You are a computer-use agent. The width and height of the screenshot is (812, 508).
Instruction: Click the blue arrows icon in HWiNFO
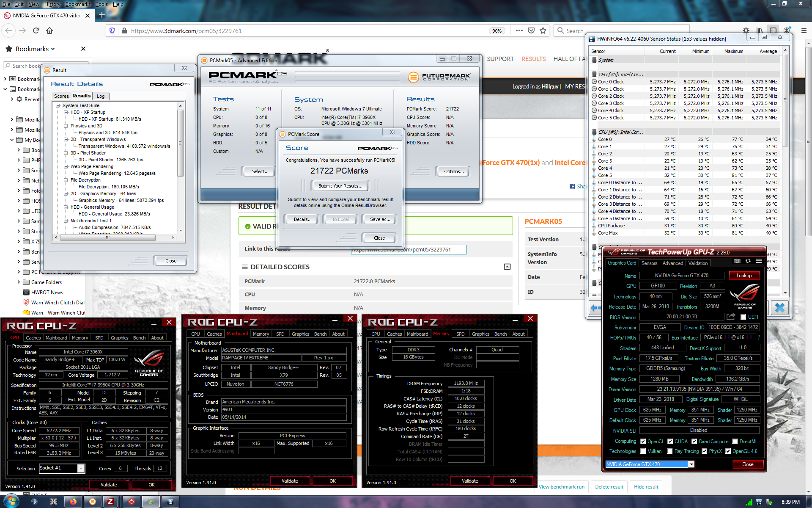[x=594, y=308]
